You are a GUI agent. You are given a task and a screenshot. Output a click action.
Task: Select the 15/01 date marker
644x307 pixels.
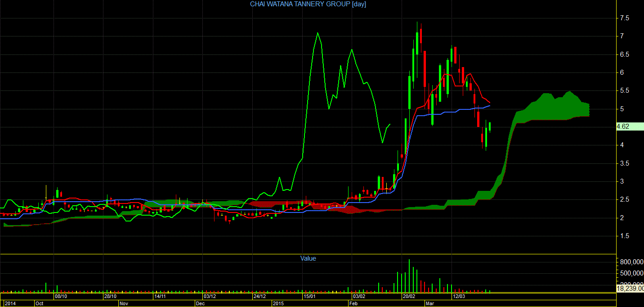(309, 296)
